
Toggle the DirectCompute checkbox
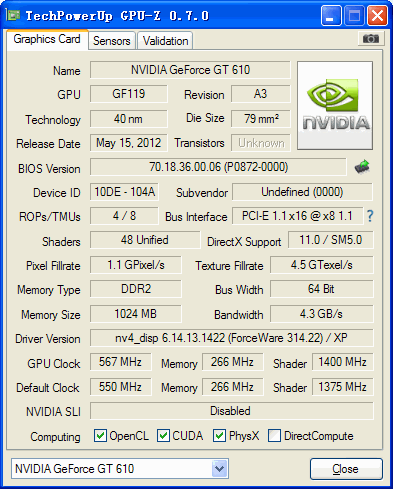pos(274,436)
